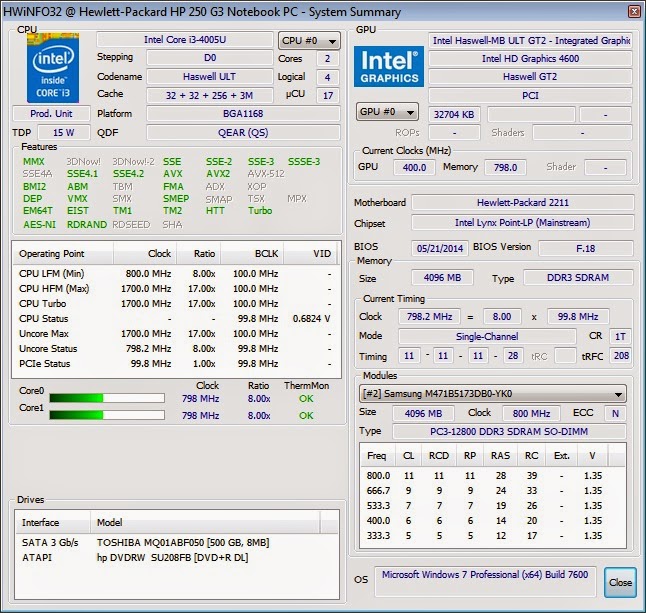646x613 pixels.
Task: Click the Operating Point column header
Action: coord(63,254)
